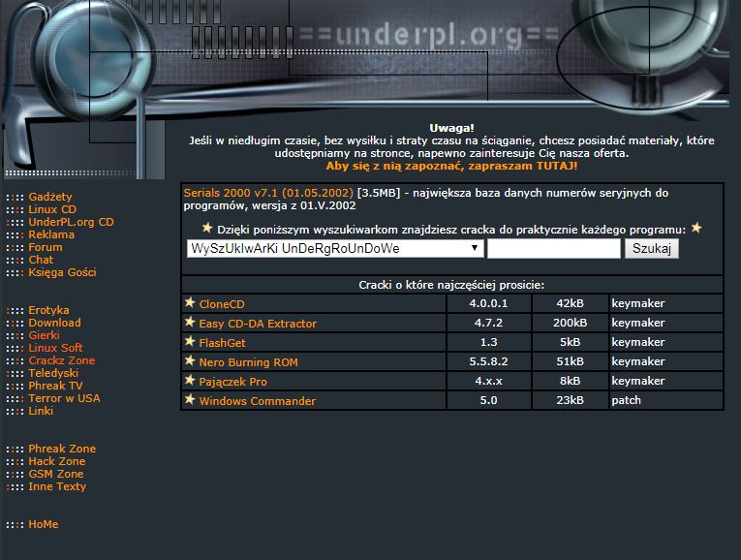Open the Gierki link
The width and height of the screenshot is (741, 560).
[44, 335]
